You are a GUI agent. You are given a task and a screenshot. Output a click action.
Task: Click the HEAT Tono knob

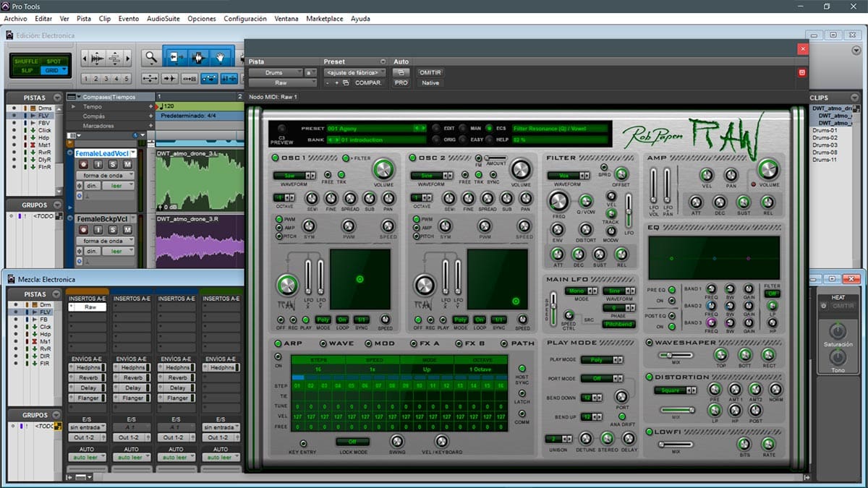[x=837, y=357]
